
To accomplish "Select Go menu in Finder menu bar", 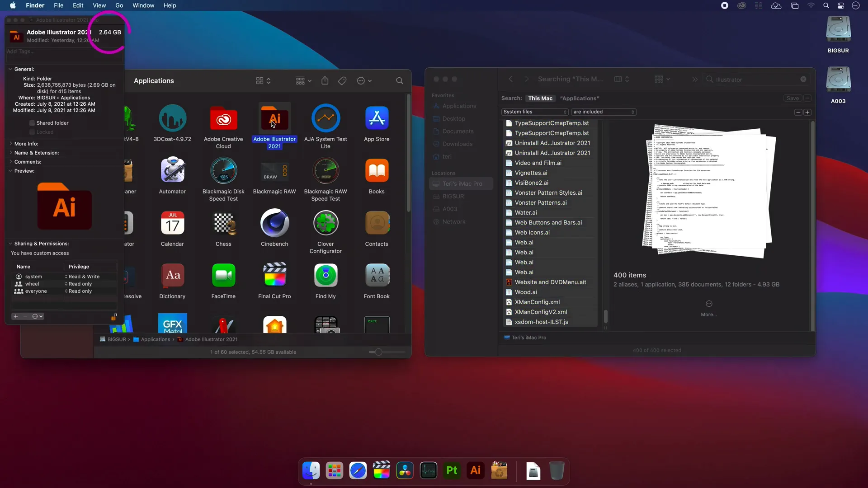I will click(x=119, y=5).
